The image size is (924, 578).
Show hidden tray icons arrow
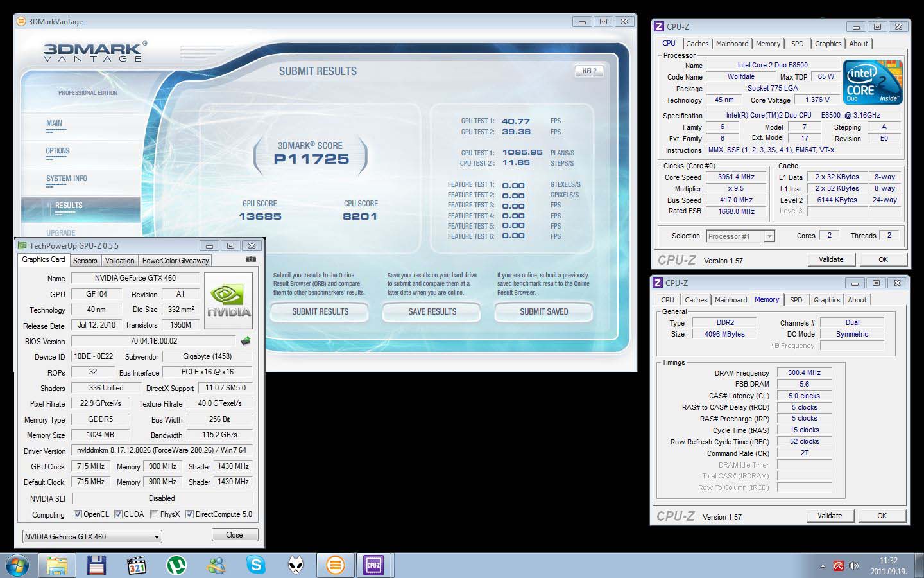(x=823, y=566)
